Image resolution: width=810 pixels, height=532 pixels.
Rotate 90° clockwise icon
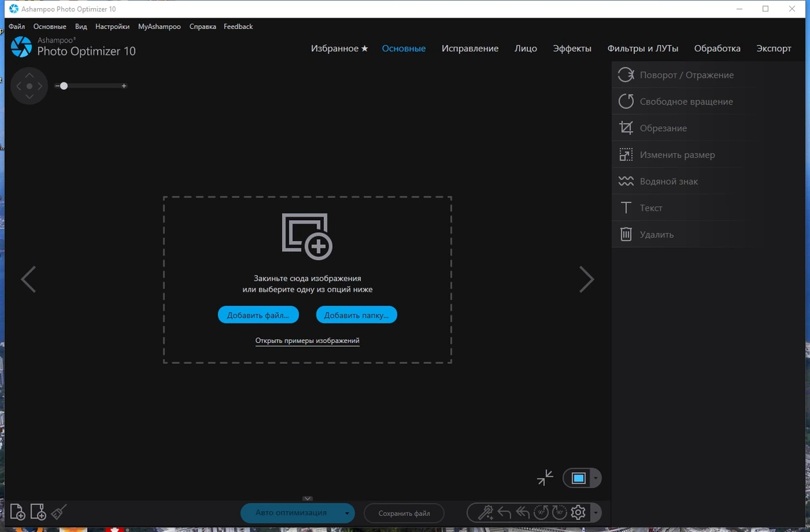pyautogui.click(x=559, y=512)
